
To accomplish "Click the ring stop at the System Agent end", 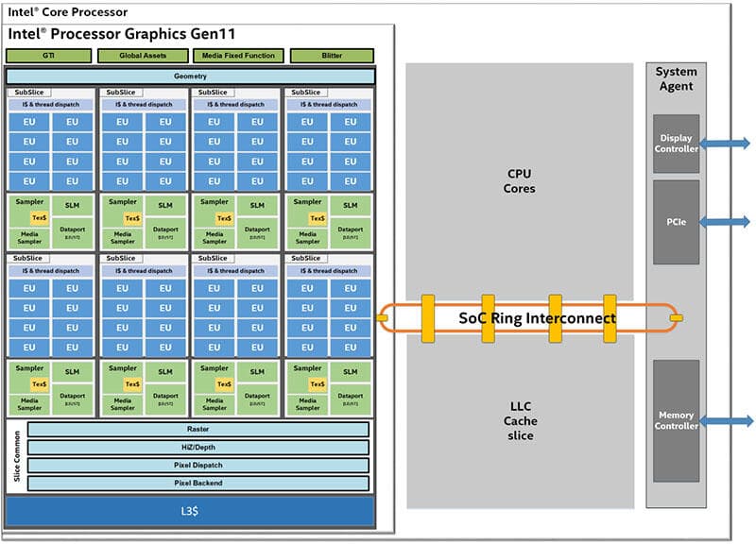I will coord(677,318).
